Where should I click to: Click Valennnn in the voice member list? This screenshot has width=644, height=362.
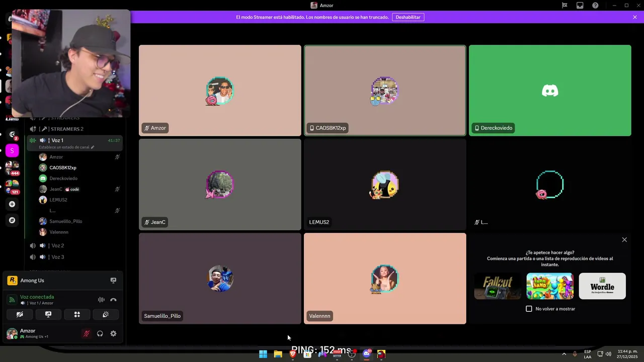[x=79, y=232]
